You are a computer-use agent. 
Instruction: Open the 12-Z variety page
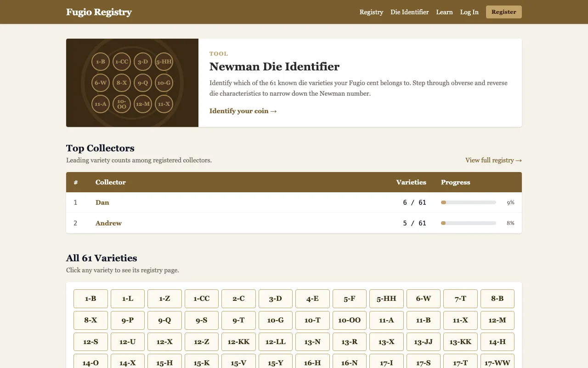[202, 342]
